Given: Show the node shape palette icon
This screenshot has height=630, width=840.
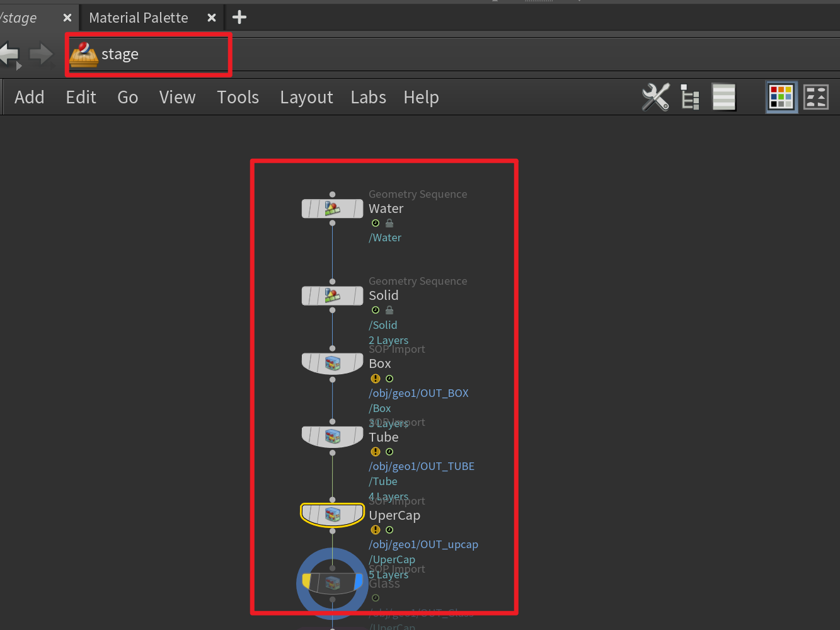Looking at the screenshot, I should (816, 97).
